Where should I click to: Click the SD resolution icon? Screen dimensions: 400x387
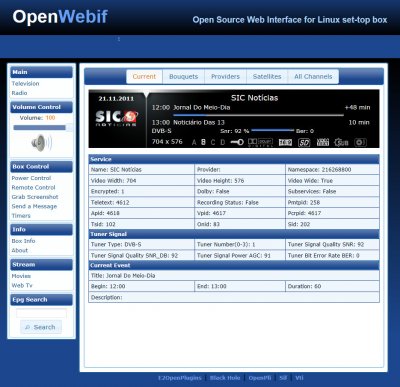(304, 143)
